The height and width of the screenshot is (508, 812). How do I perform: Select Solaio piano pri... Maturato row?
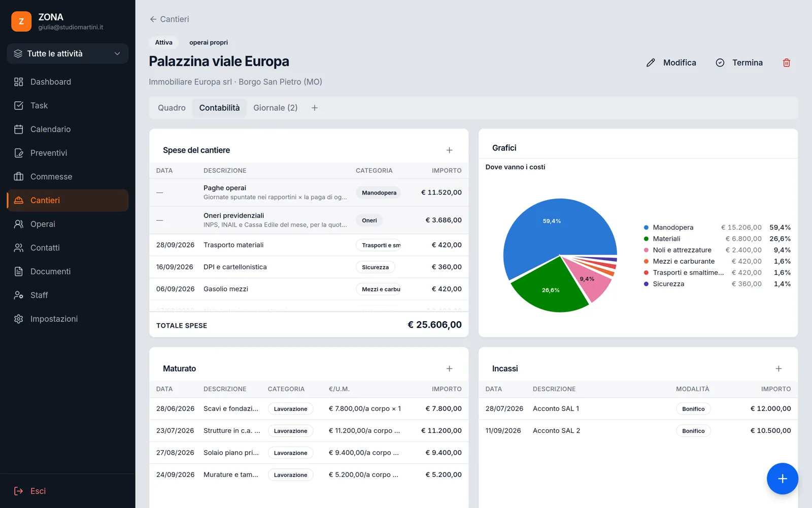309,453
